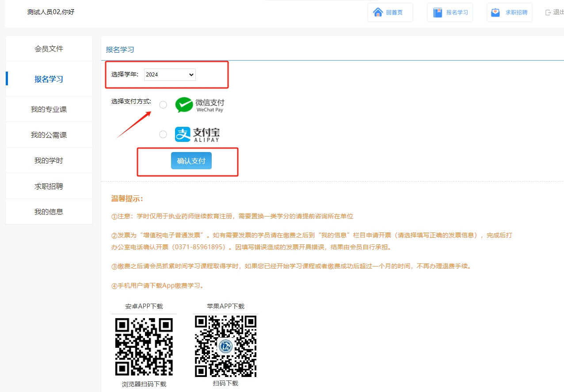Viewport: 564px width, 392px height.
Task: Open 求职招聘 in the left sidebar
Action: (49, 186)
